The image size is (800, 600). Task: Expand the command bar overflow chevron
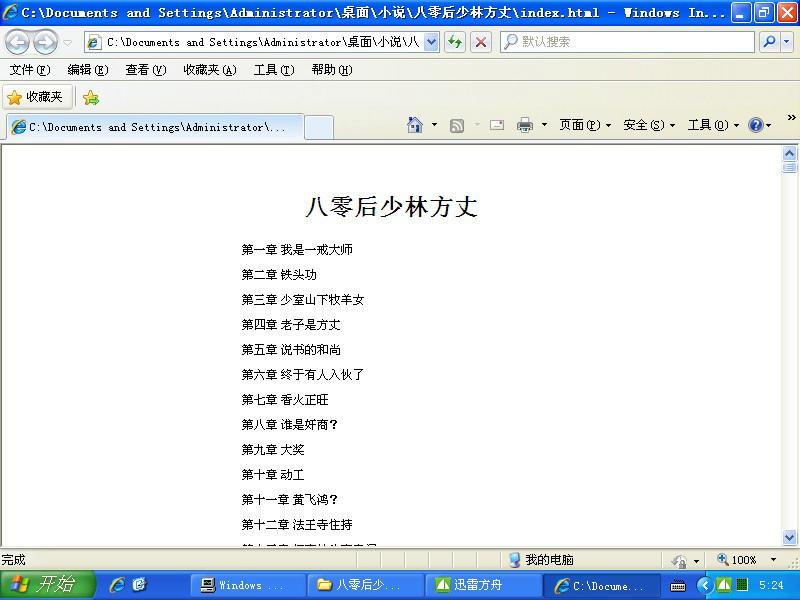791,118
